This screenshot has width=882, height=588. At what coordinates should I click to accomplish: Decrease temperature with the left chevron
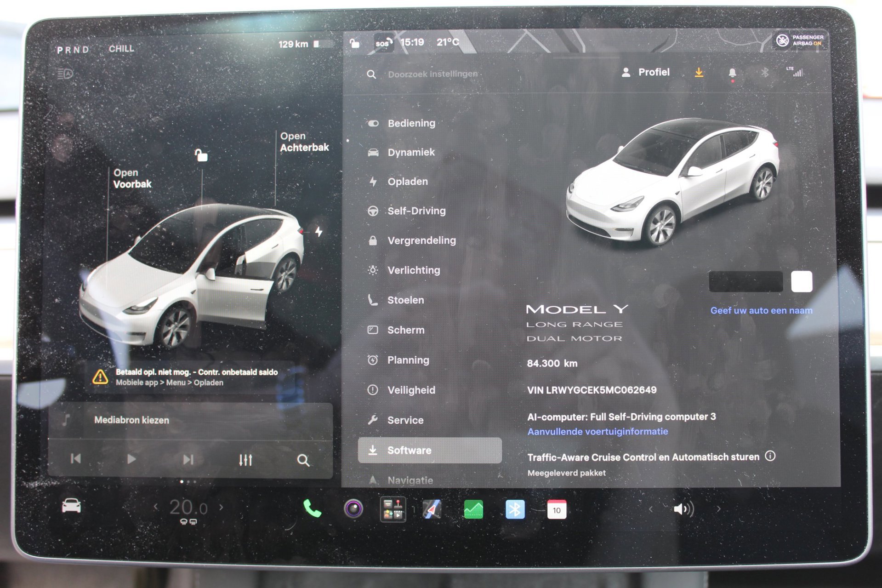tap(156, 507)
